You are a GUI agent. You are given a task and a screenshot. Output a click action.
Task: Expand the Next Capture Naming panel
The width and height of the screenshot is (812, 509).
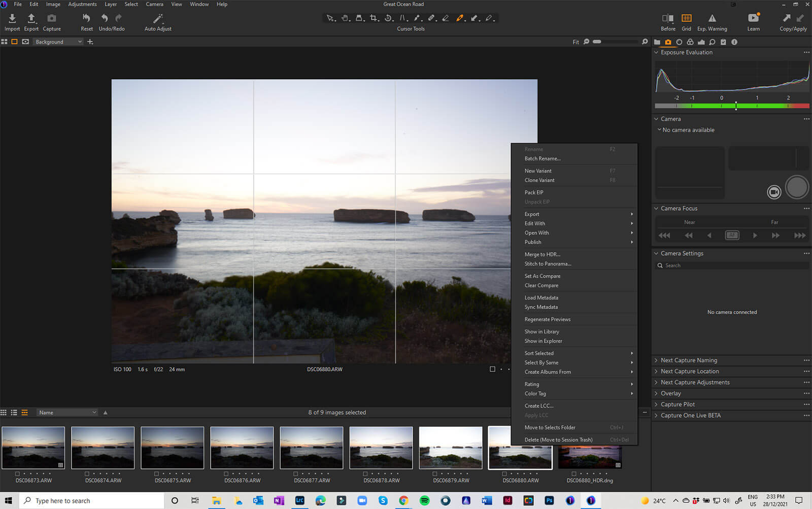pos(689,360)
